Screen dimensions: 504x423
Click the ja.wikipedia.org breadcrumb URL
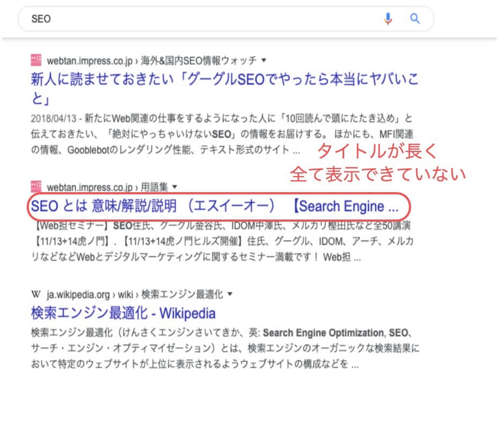point(78,295)
